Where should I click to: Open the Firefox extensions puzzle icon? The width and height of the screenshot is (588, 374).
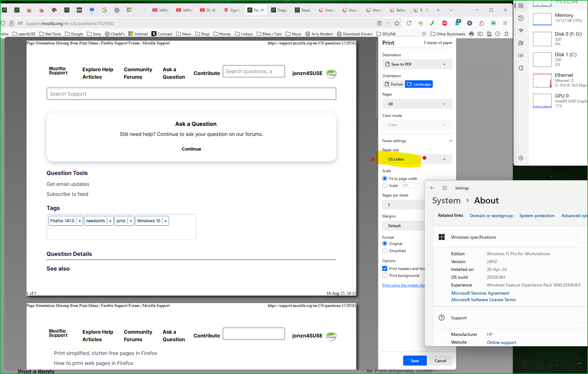coord(481,23)
